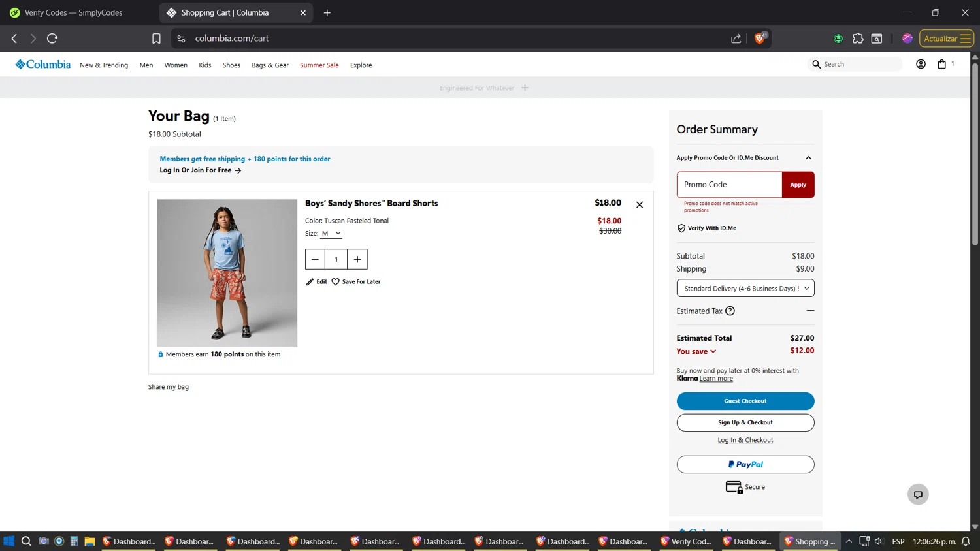Click the search magnifier icon
This screenshot has width=980, height=551.
click(x=816, y=64)
